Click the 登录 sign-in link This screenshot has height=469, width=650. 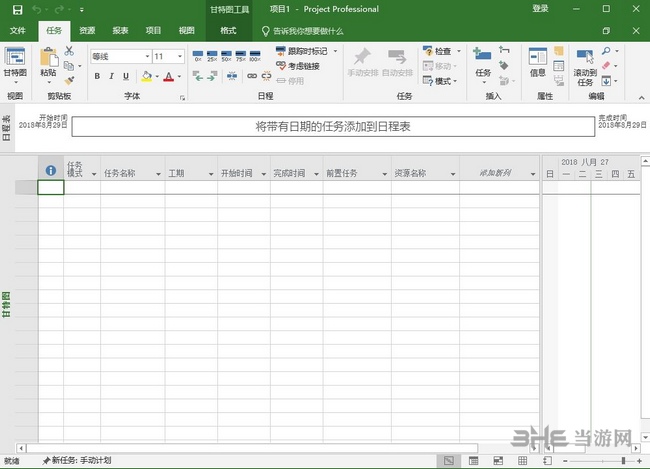tap(540, 9)
